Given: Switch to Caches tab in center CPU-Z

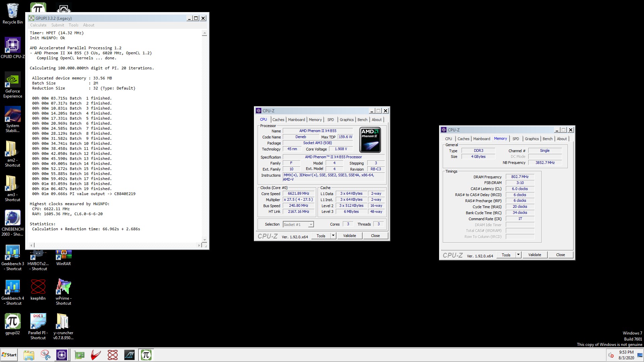Looking at the screenshot, I should tap(278, 120).
